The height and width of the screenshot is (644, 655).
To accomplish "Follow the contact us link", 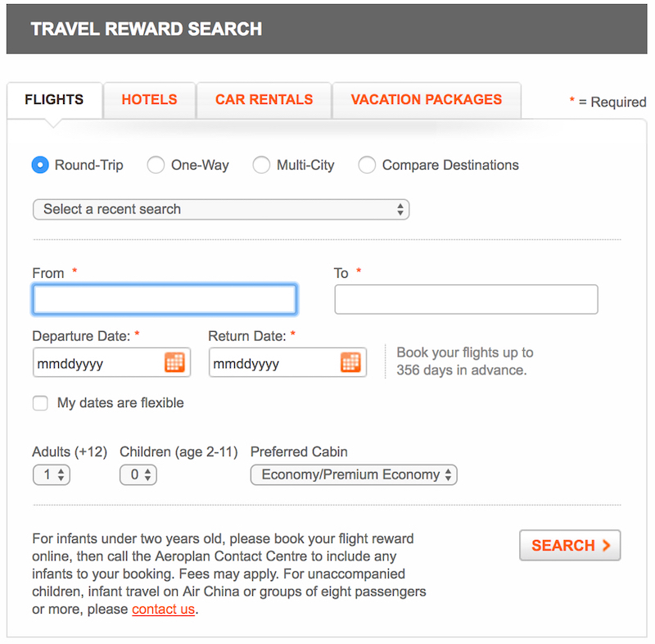I will coord(163,610).
